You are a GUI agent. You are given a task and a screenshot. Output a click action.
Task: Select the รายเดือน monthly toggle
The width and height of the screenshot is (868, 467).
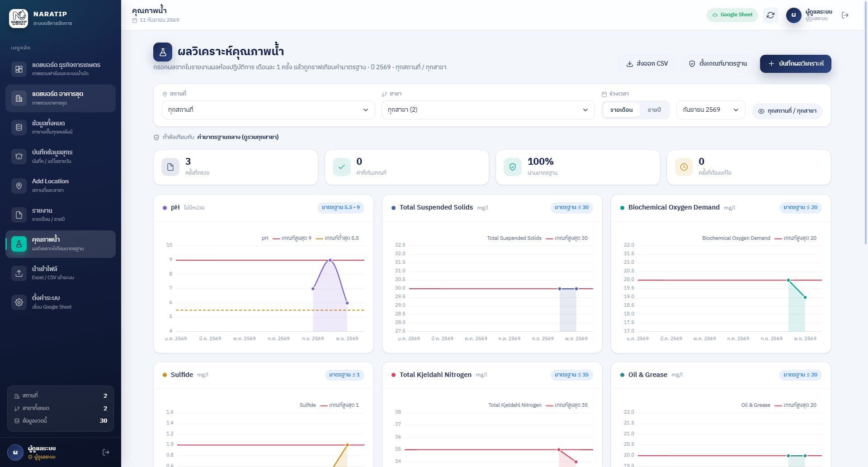(621, 110)
